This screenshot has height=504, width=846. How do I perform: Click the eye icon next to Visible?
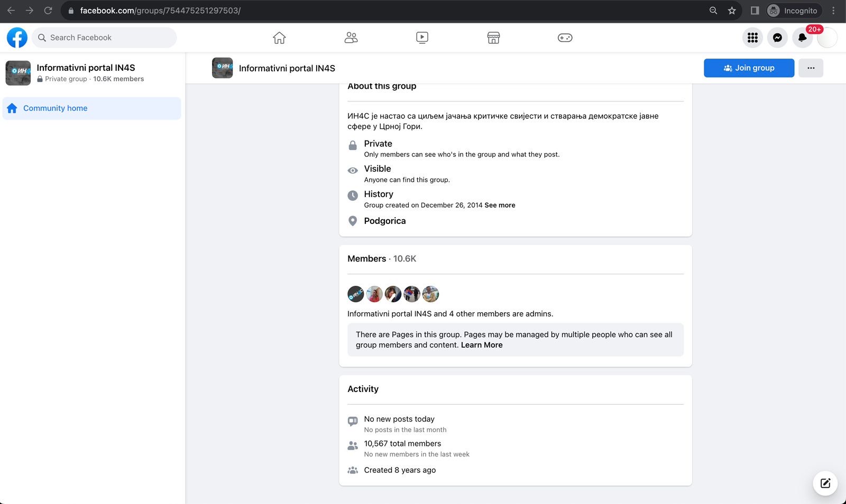[353, 171]
